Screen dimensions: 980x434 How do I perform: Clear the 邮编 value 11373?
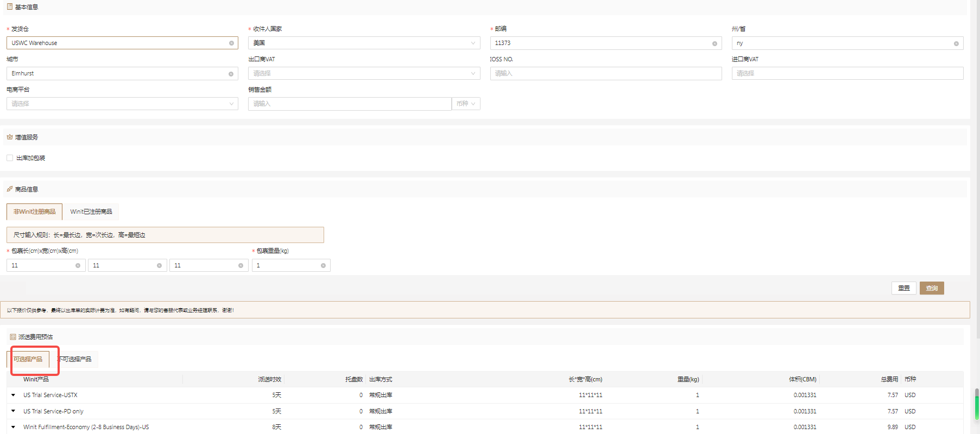(x=715, y=43)
